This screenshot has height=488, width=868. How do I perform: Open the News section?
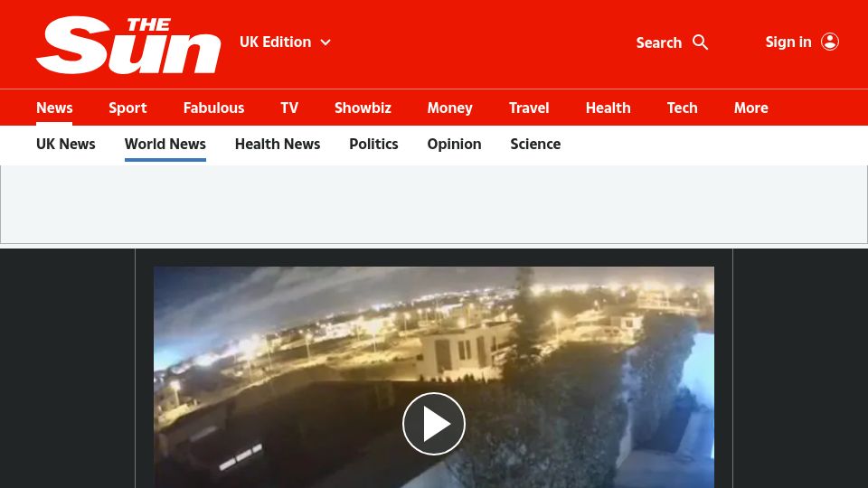click(54, 108)
